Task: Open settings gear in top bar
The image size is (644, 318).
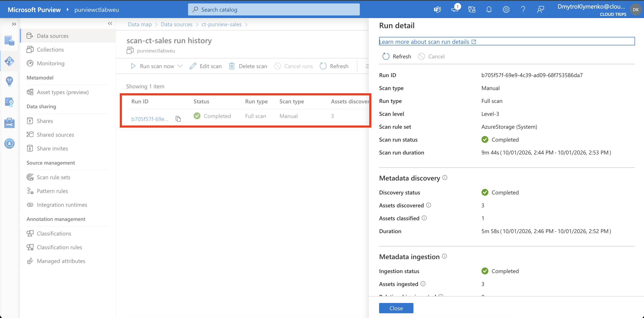Action: coord(506,10)
